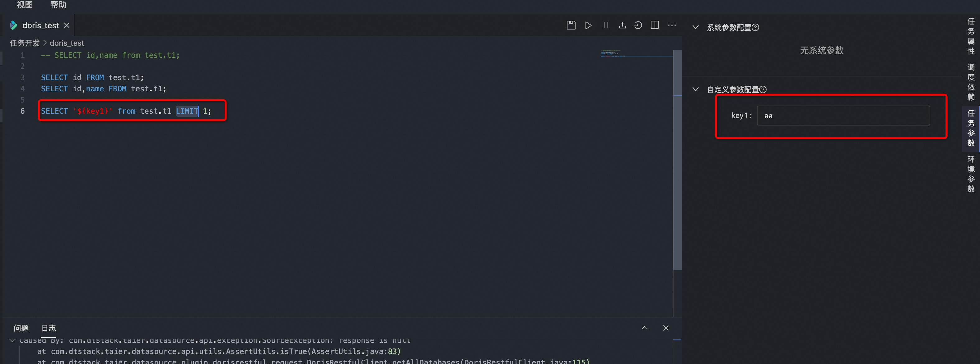This screenshot has height=364, width=980.
Task: Pause the running task
Action: point(606,25)
